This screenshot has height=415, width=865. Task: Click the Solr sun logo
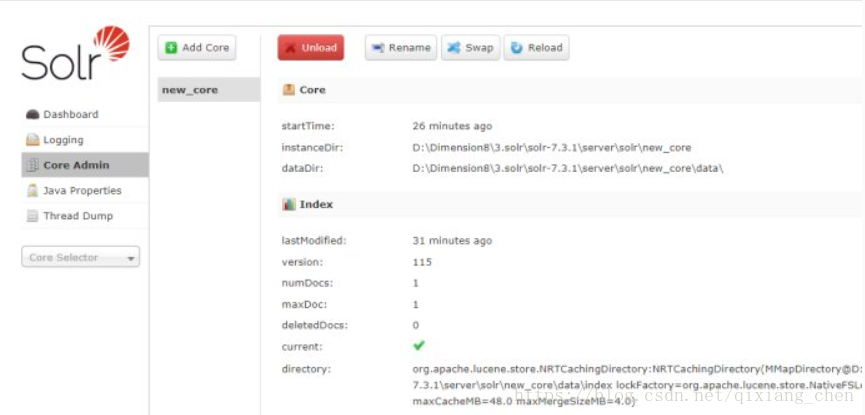pyautogui.click(x=113, y=42)
